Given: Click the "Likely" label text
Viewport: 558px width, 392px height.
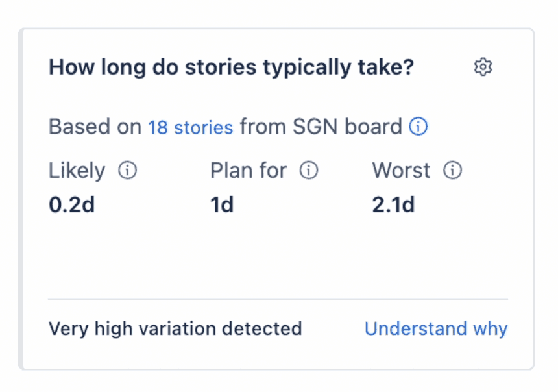Looking at the screenshot, I should coord(77,171).
